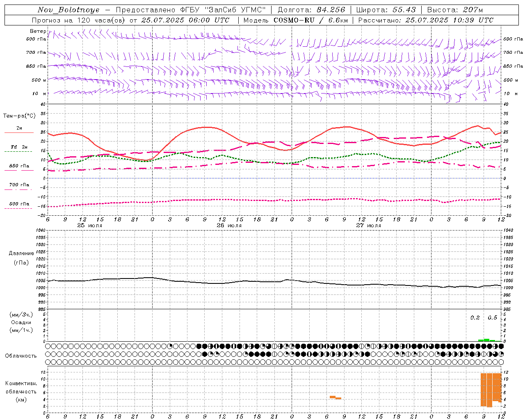The width and height of the screenshot is (525, 420).
Task: Click the small orange convective bar on 27 июля
Action: coord(336,397)
